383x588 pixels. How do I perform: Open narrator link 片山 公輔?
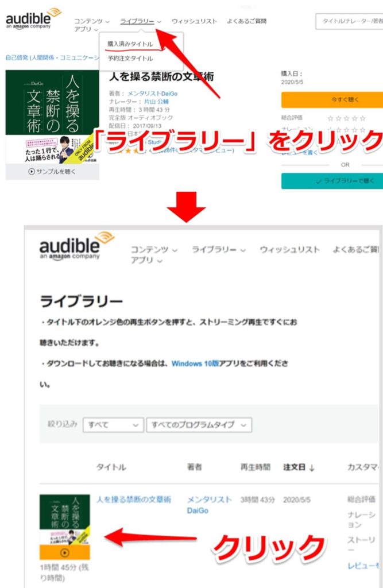tap(156, 102)
